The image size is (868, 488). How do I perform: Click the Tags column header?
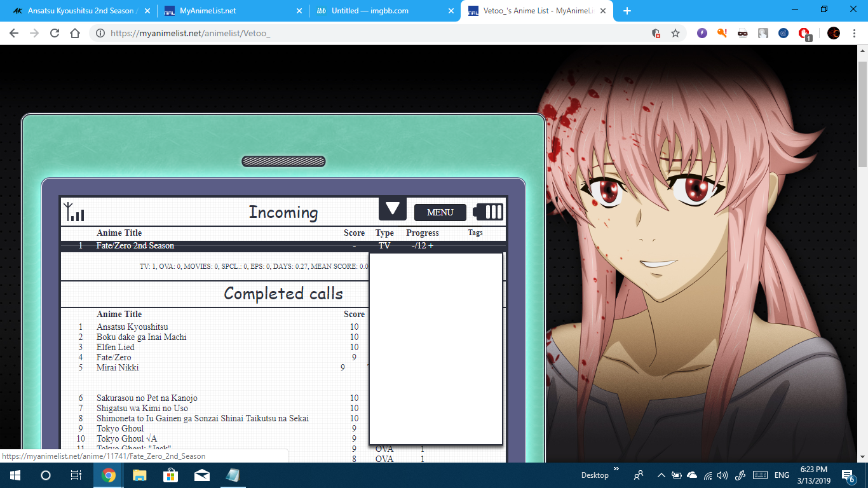475,233
